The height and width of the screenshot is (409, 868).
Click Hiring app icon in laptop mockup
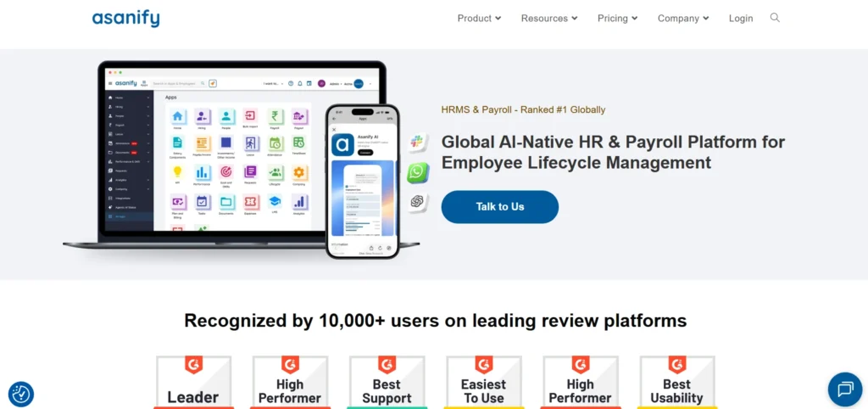202,116
